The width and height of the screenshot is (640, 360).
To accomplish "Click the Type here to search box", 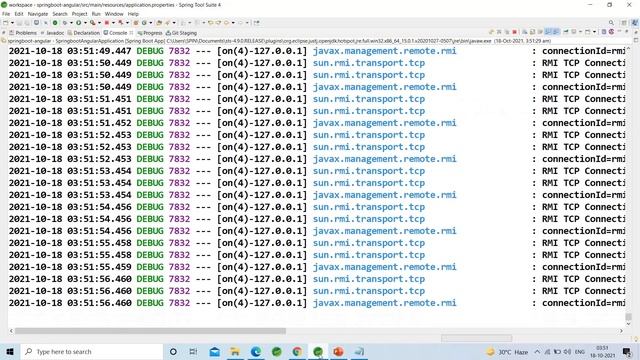I will coord(92,351).
